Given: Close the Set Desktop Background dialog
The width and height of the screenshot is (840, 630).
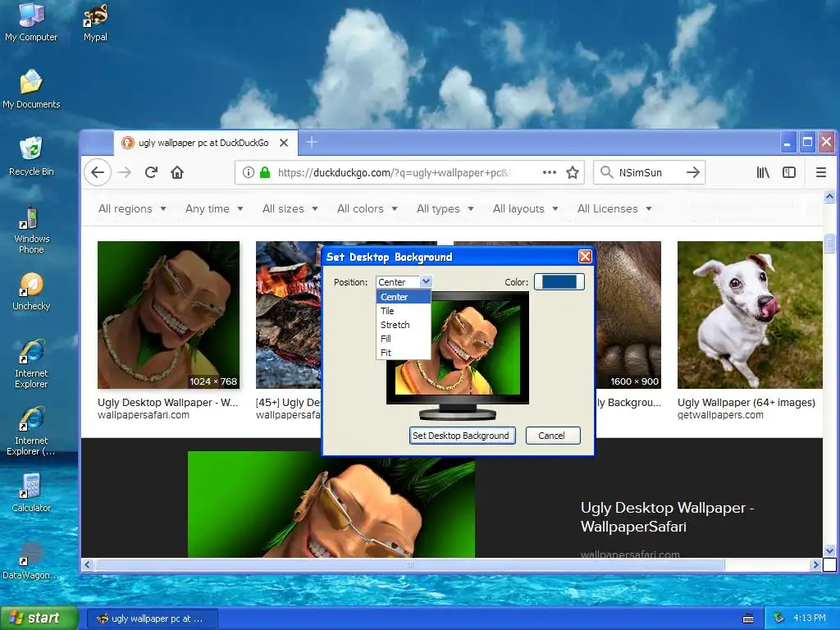Looking at the screenshot, I should (585, 257).
